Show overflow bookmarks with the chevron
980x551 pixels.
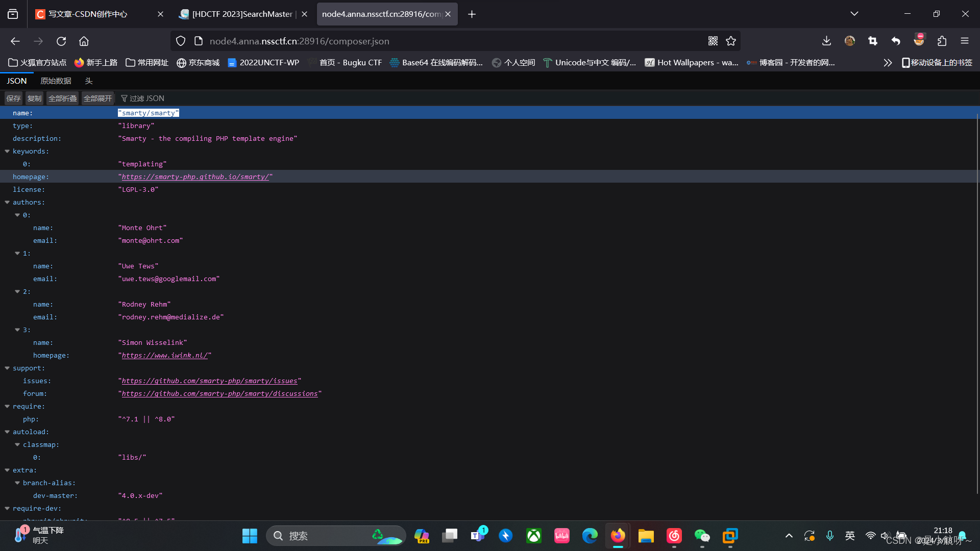tap(888, 62)
